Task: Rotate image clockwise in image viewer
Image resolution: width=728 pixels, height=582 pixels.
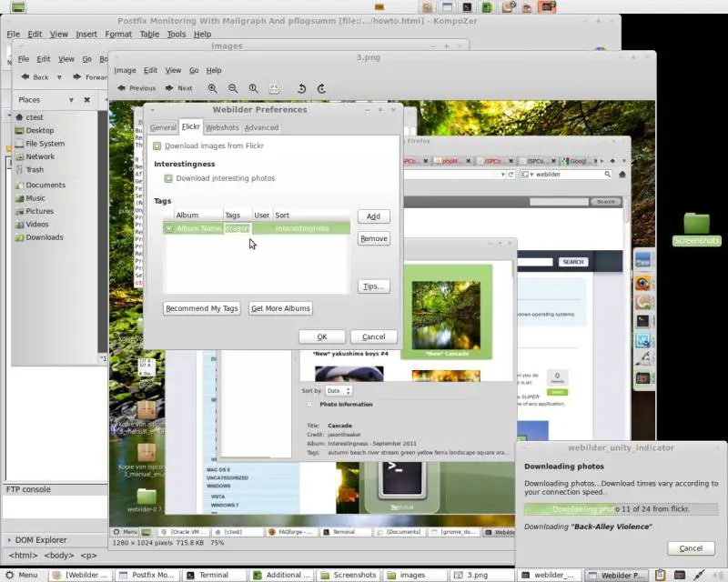Action: (x=322, y=88)
